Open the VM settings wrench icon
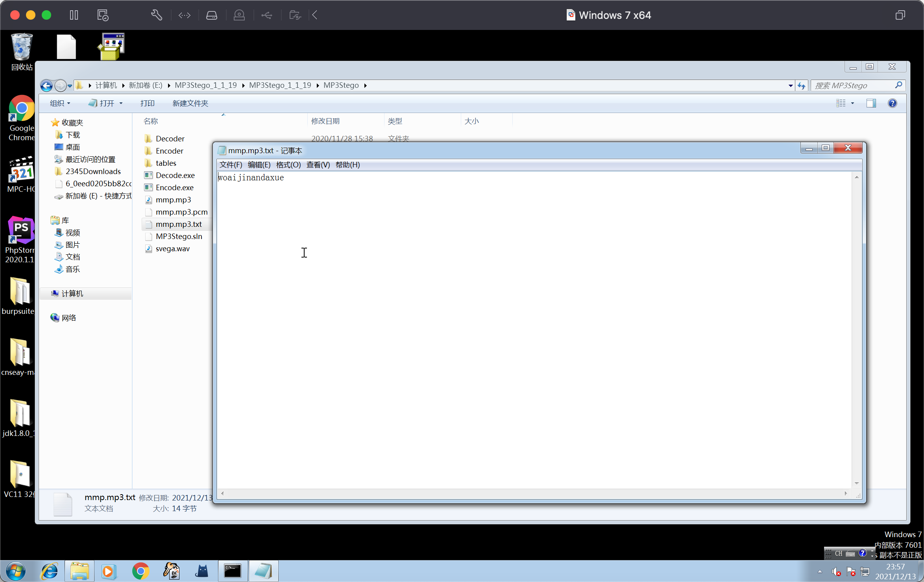 pos(156,15)
